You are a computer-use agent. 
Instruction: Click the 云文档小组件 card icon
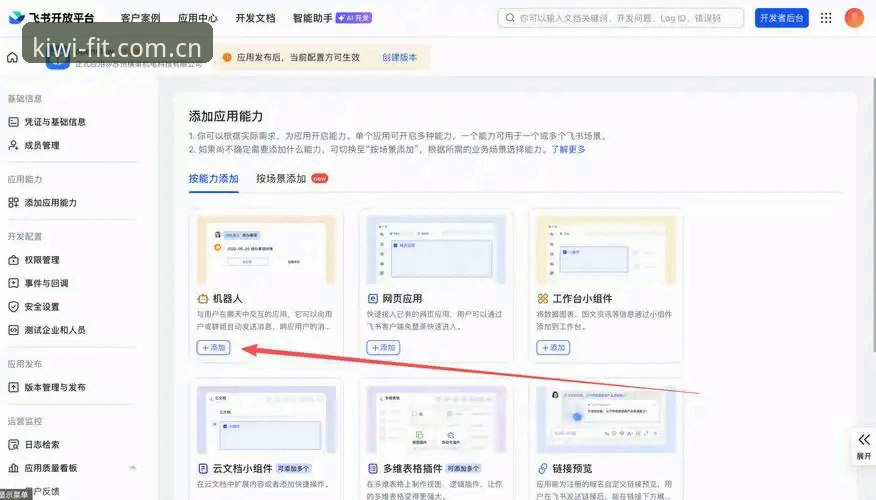click(x=203, y=468)
